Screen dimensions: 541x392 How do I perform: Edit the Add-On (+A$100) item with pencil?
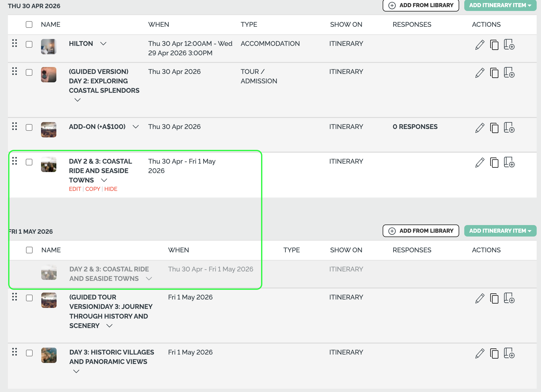(480, 128)
